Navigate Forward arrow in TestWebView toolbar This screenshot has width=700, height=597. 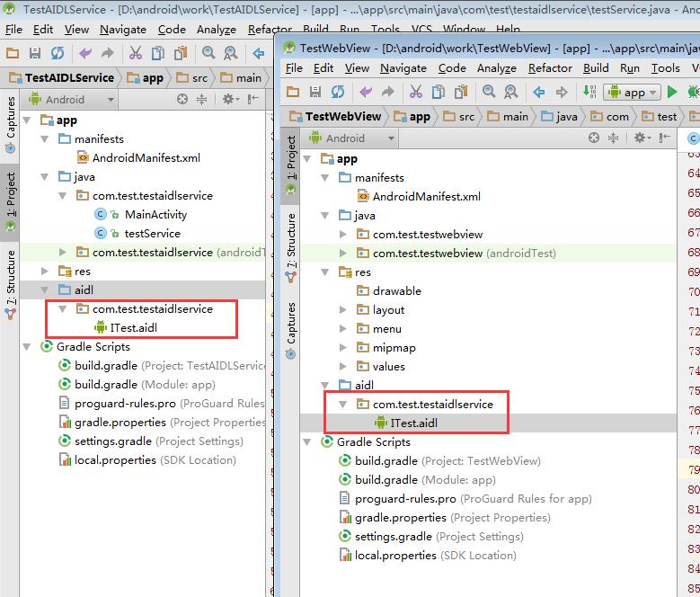(x=561, y=93)
